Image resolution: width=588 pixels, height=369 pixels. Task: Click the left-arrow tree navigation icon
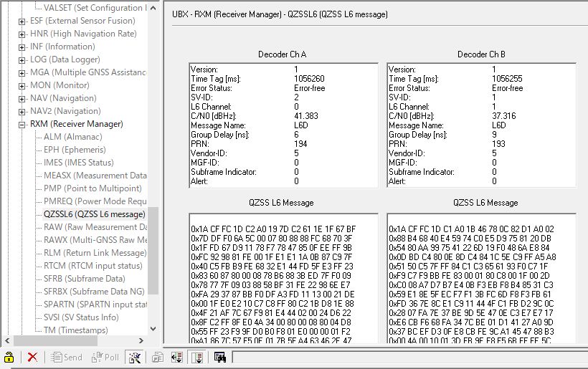176,357
